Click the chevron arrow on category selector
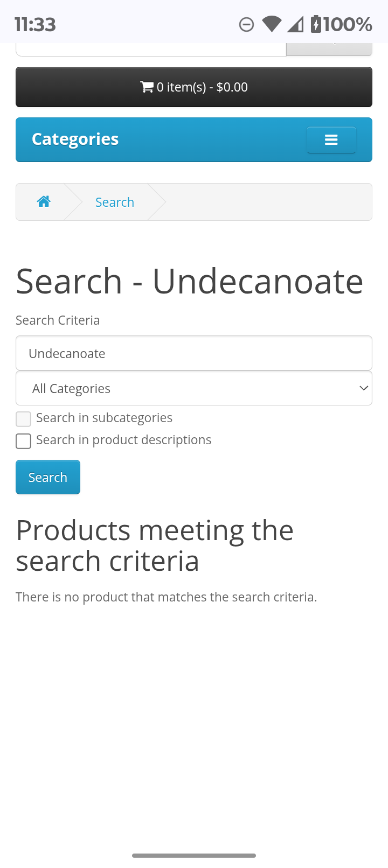The width and height of the screenshot is (388, 868). [x=364, y=388]
